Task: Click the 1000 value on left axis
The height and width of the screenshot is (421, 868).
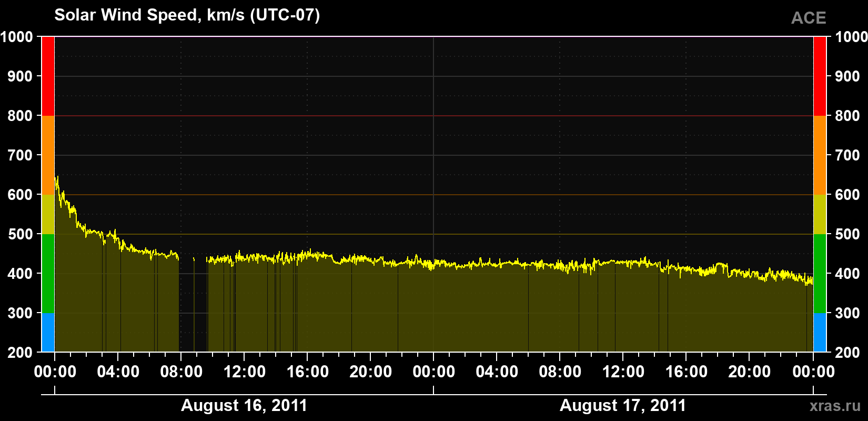Action: (x=17, y=37)
